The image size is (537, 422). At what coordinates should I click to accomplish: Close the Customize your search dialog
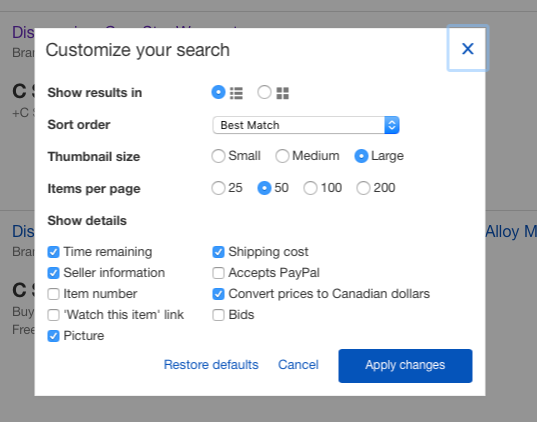pyautogui.click(x=467, y=48)
